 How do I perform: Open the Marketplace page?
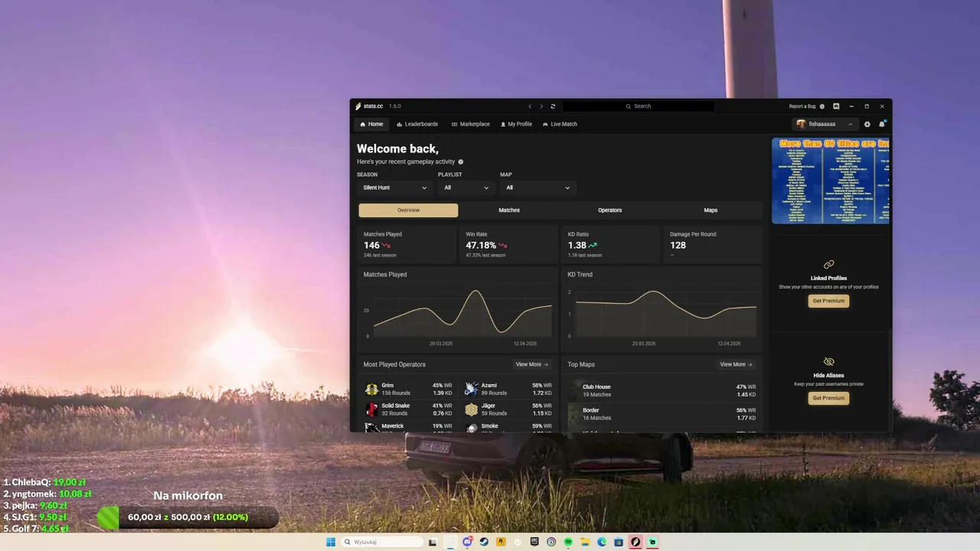pyautogui.click(x=470, y=124)
